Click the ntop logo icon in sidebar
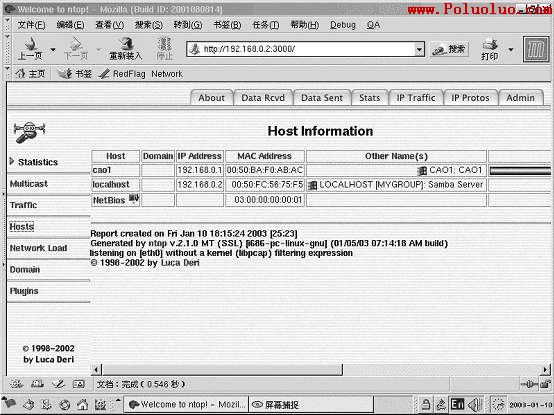The image size is (554, 415). (29, 132)
